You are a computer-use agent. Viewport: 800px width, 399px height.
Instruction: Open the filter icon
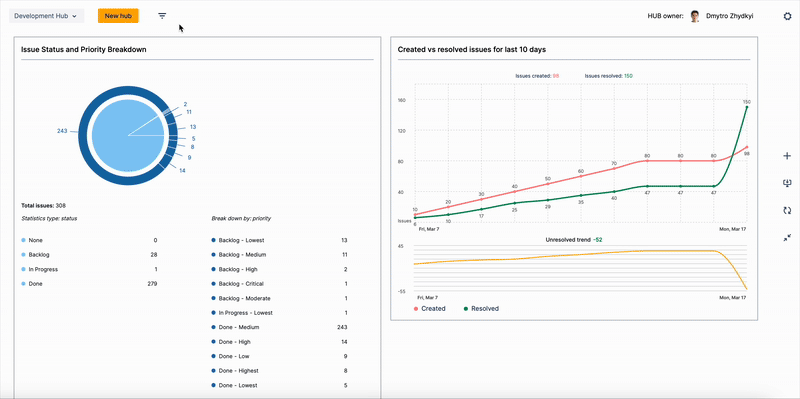pyautogui.click(x=162, y=16)
